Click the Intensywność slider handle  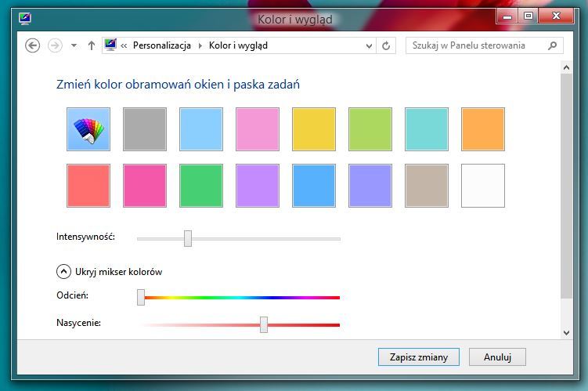188,239
